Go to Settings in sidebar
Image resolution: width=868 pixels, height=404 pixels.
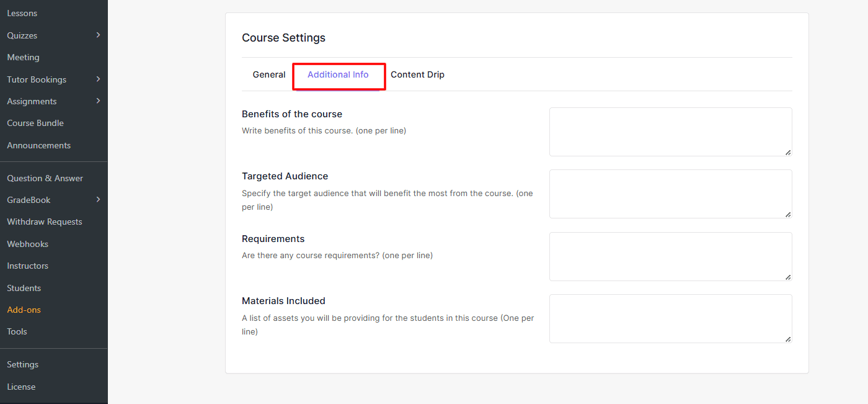[23, 364]
